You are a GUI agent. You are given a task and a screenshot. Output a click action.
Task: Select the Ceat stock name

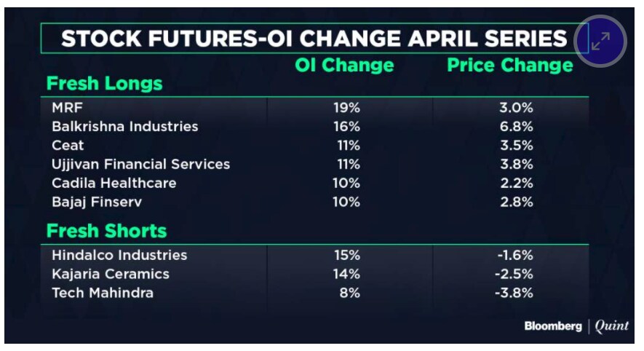click(68, 145)
